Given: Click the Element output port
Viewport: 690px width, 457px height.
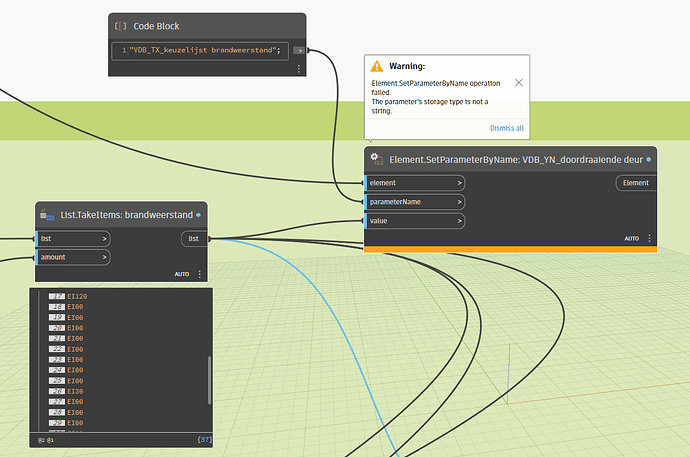Looking at the screenshot, I should (x=635, y=183).
